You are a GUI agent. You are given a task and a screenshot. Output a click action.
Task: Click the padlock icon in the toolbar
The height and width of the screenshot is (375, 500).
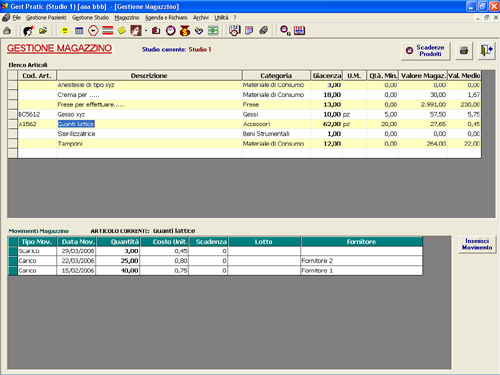[7, 31]
